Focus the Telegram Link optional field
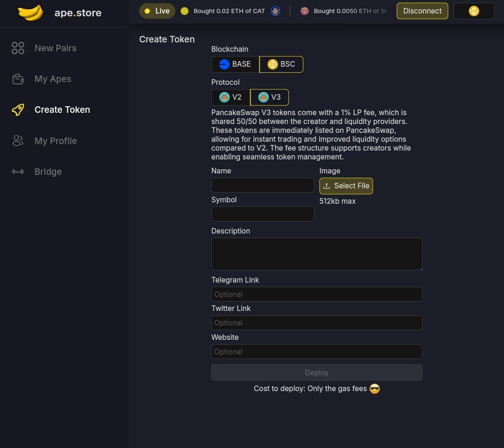This screenshot has width=504, height=448. point(316,294)
